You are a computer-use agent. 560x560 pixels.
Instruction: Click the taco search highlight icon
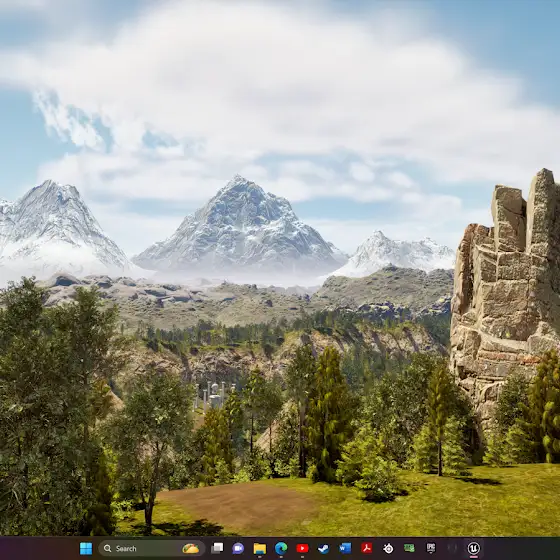pos(191,548)
